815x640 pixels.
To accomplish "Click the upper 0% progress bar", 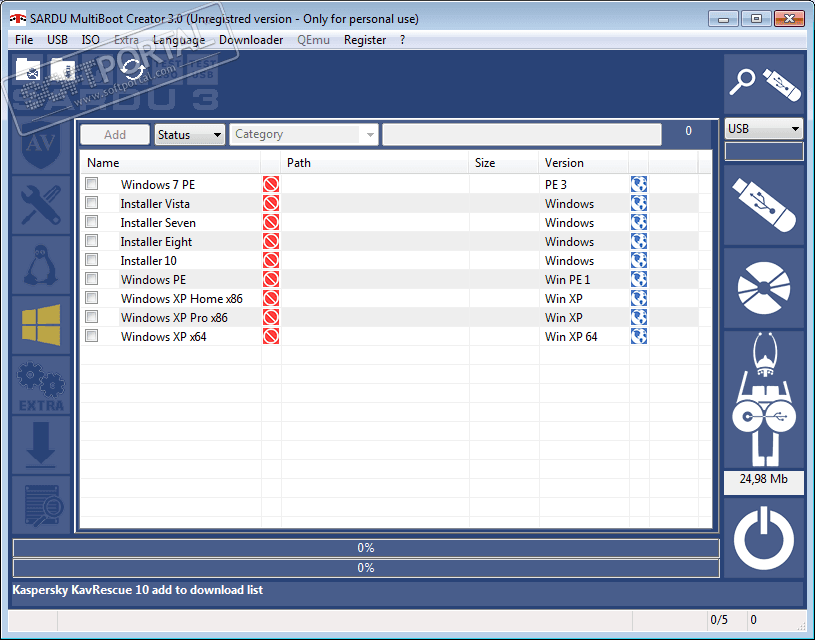I will tap(366, 548).
